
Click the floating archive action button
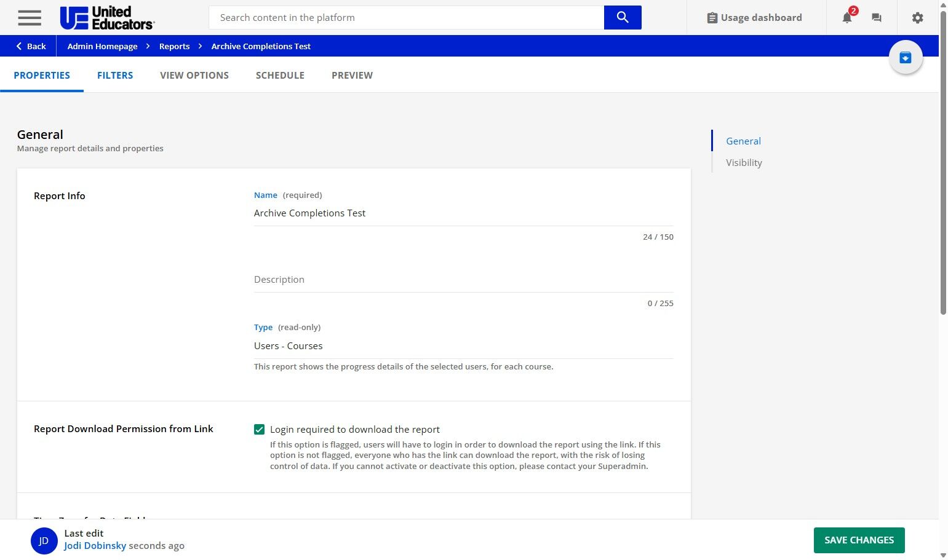click(x=905, y=58)
